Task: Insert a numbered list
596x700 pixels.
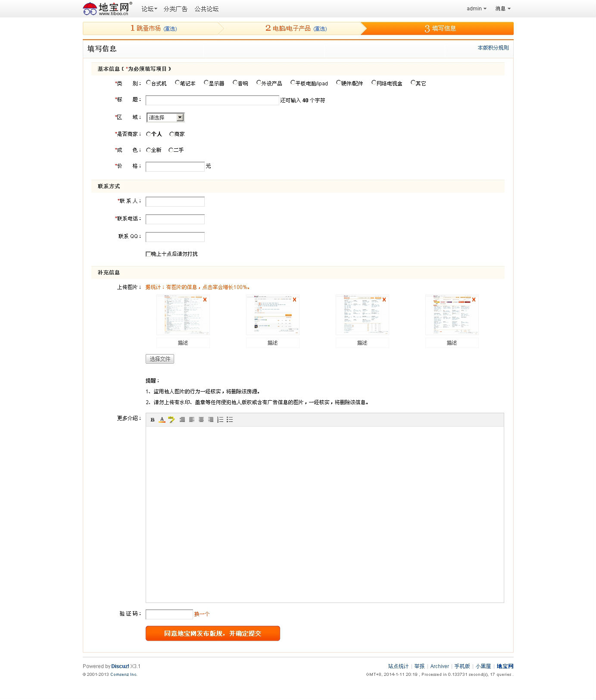Action: click(x=220, y=420)
